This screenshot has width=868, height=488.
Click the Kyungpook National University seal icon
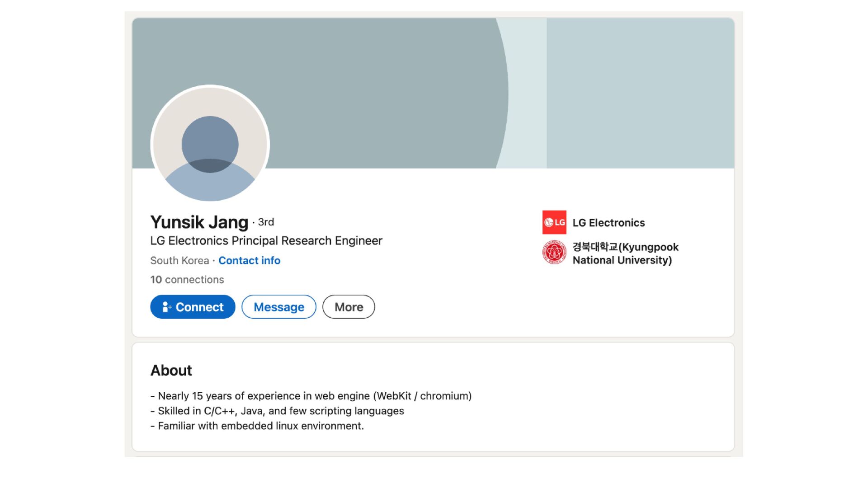click(554, 252)
